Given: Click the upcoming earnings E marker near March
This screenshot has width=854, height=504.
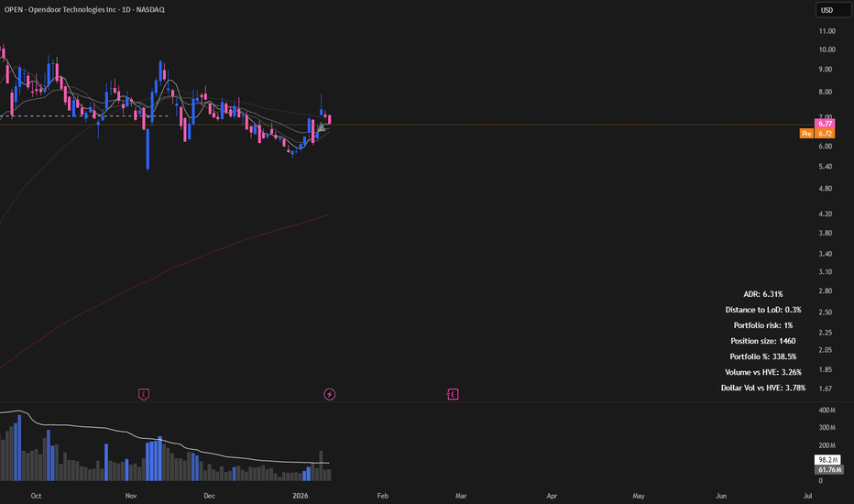Looking at the screenshot, I should click(x=453, y=394).
